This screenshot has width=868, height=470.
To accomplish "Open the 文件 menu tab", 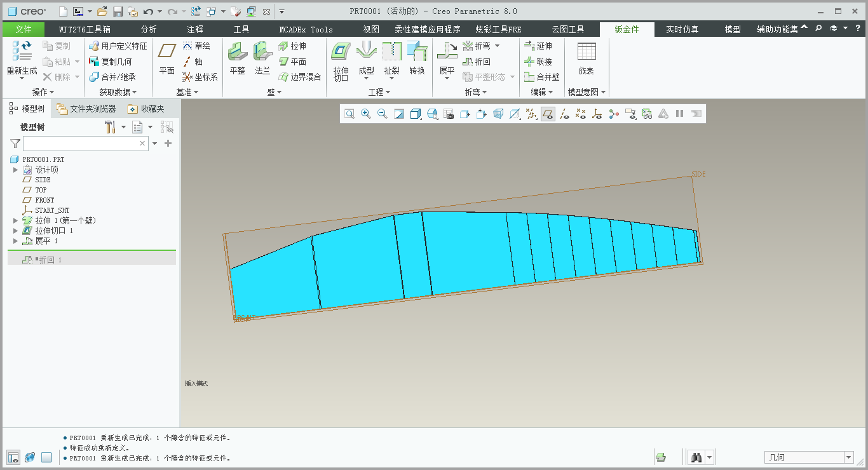I will click(24, 29).
